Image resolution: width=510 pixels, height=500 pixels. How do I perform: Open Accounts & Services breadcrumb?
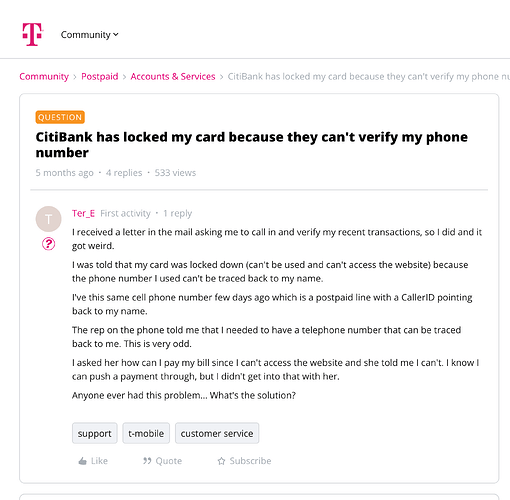(173, 76)
